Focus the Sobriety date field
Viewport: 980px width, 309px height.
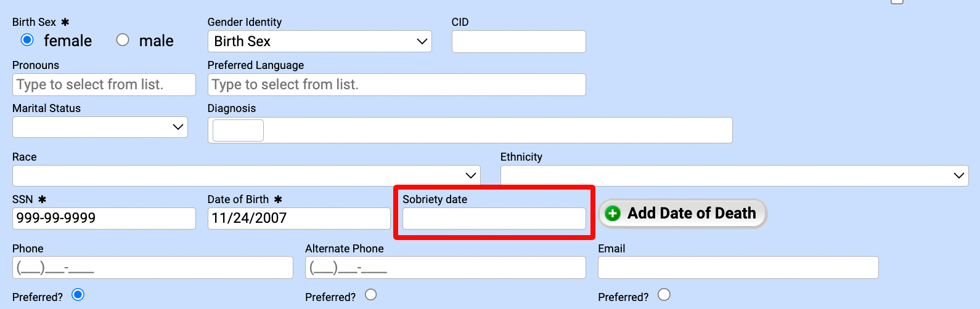click(x=494, y=219)
